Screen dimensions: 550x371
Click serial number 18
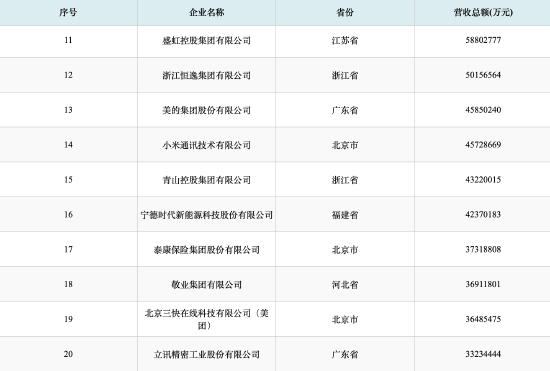click(x=68, y=284)
